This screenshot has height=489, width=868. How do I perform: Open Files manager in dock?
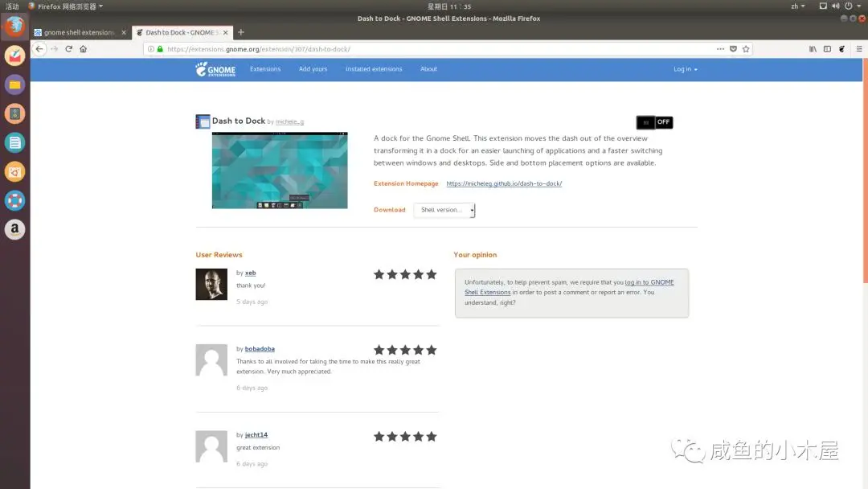[15, 84]
